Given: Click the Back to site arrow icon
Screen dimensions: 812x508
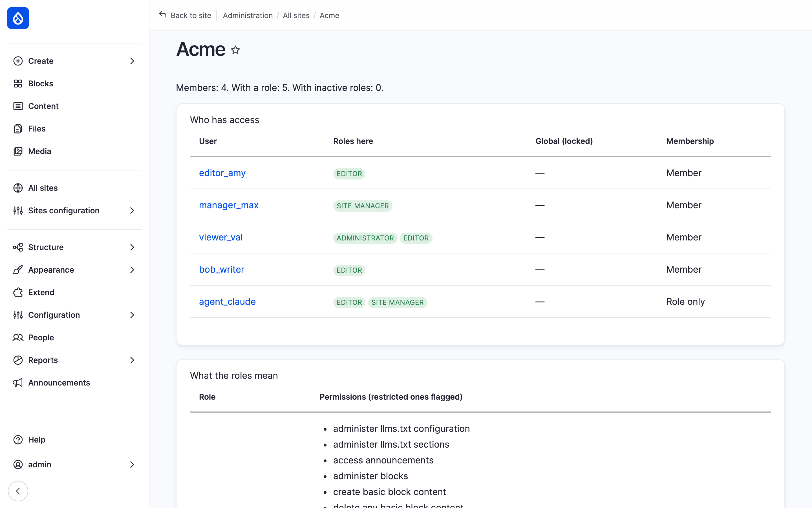Looking at the screenshot, I should 163,15.
